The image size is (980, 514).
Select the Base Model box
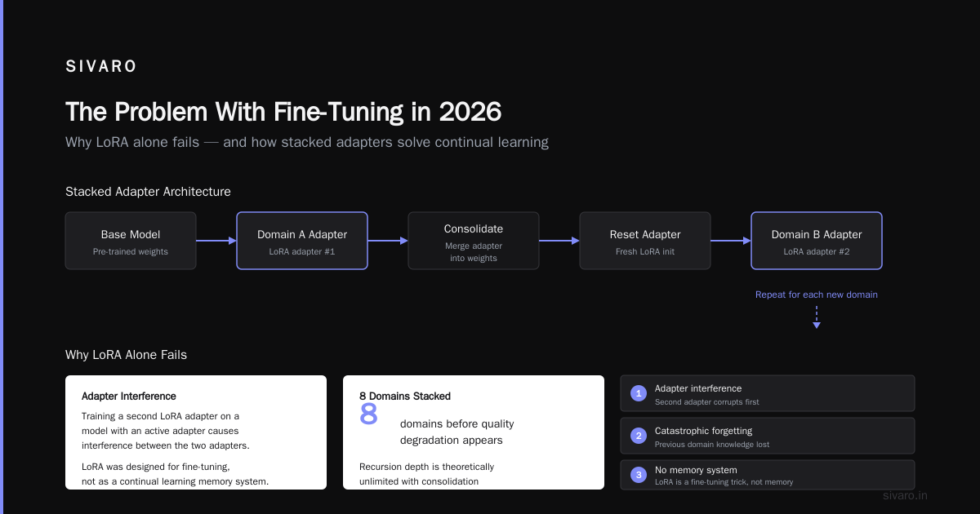tap(131, 241)
